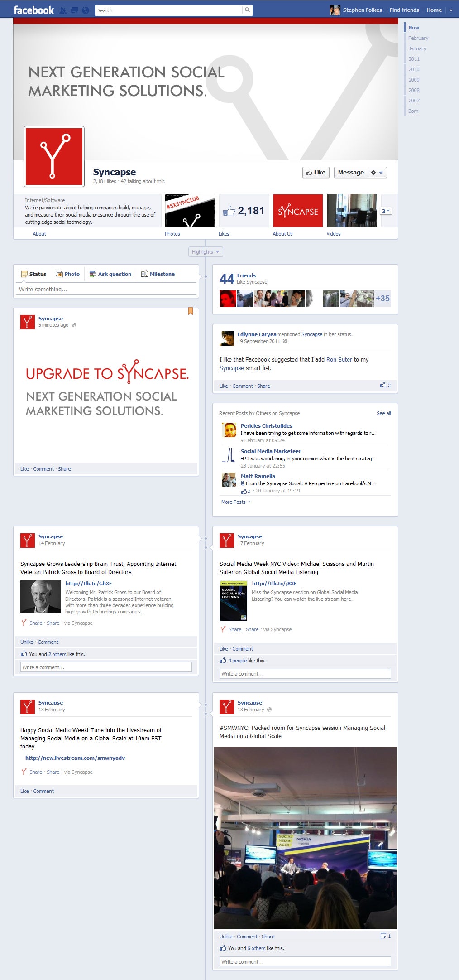The width and height of the screenshot is (459, 980).
Task: Unlike the #SMWNYC photo post
Action: click(x=226, y=937)
